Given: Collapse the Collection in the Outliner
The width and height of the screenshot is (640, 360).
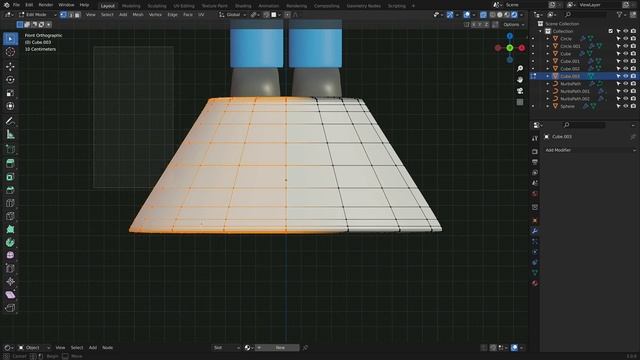Looking at the screenshot, I should point(541,31).
